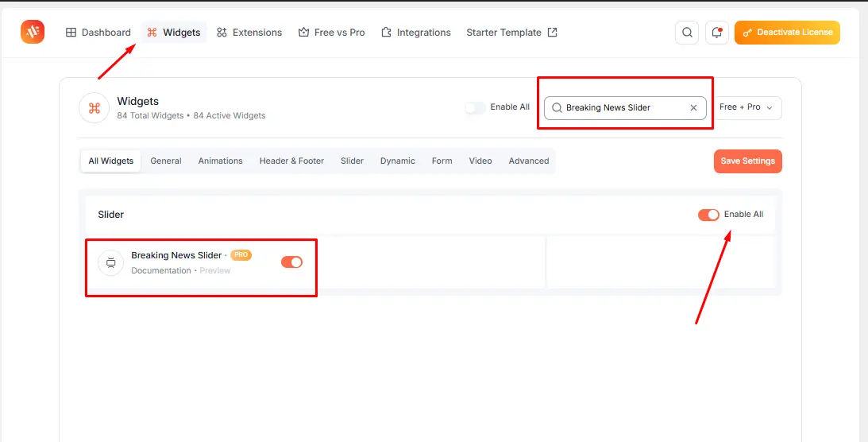This screenshot has height=442, width=868.
Task: Go to the Extensions page
Action: tap(249, 33)
